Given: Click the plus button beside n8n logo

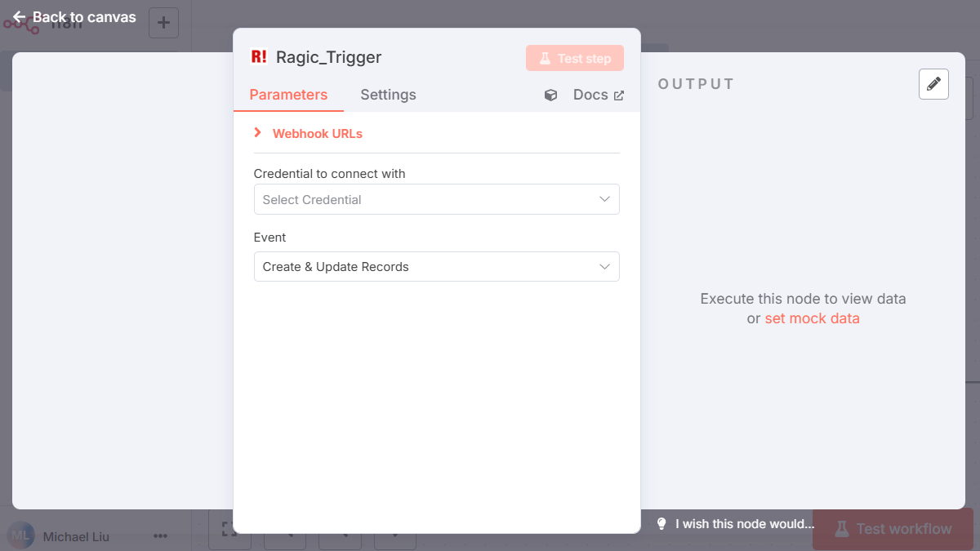Looking at the screenshot, I should (163, 23).
